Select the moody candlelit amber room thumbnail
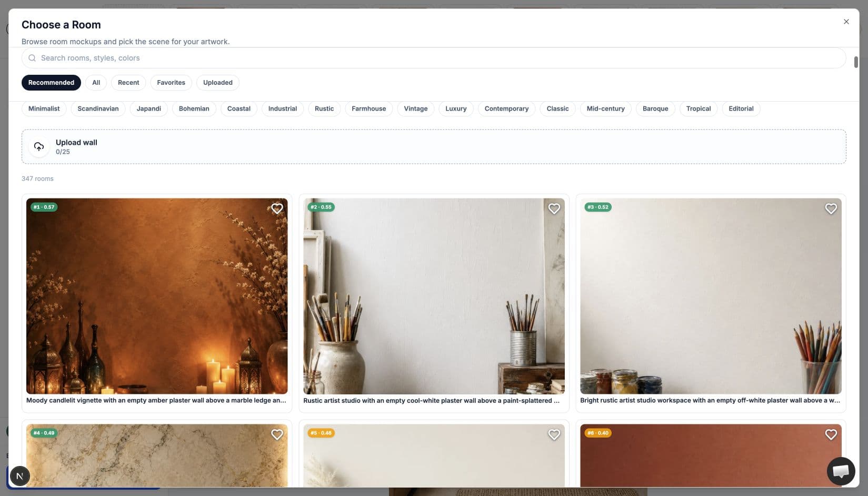Screen dimensions: 868x496 (157, 296)
